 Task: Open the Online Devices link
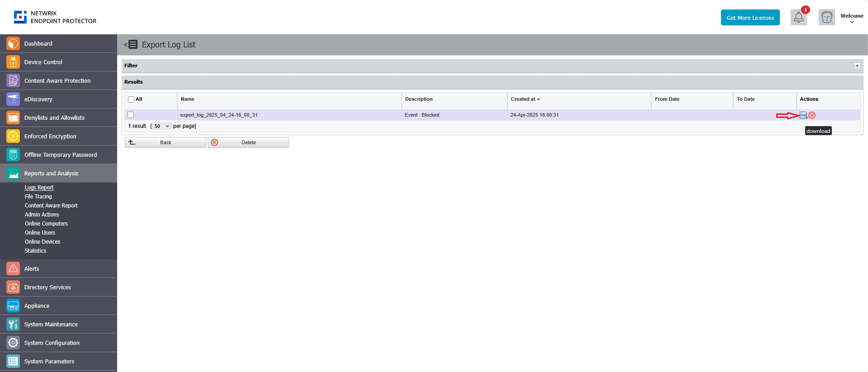click(x=43, y=242)
